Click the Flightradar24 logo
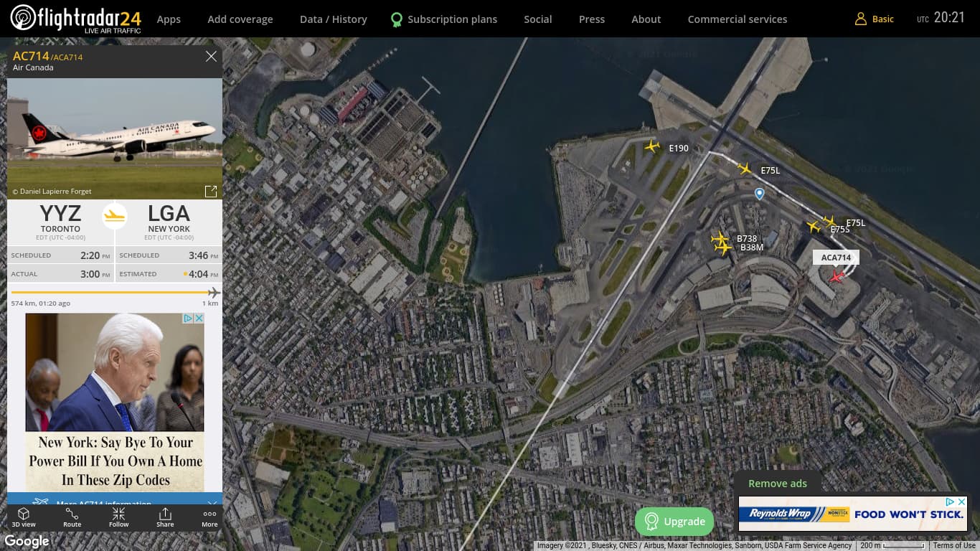Viewport: 980px width, 551px height. pos(76,19)
